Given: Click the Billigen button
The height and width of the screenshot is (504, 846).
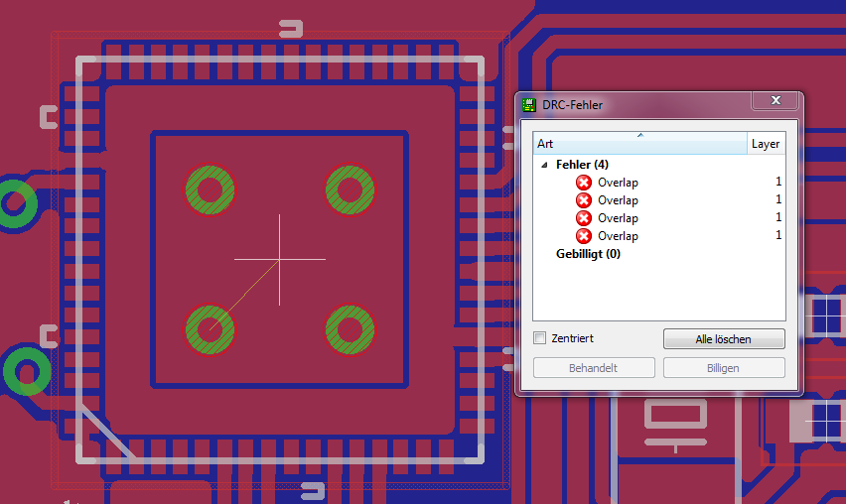Looking at the screenshot, I should click(724, 368).
